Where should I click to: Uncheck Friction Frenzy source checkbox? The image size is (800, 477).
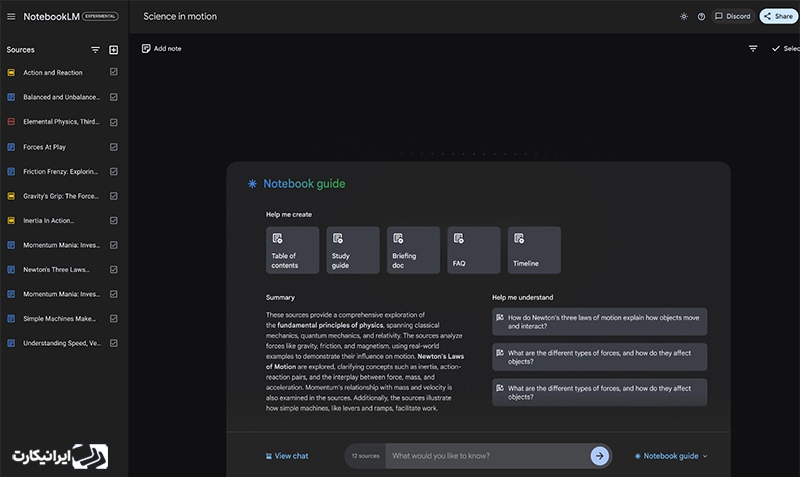pos(114,171)
